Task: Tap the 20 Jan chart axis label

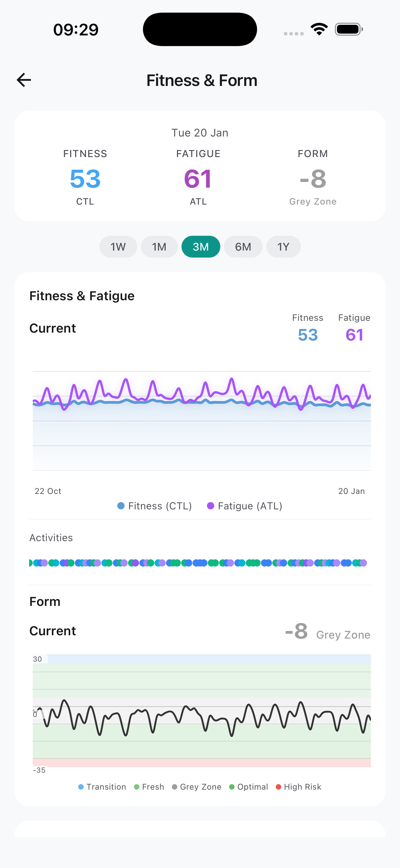Action: [x=352, y=491]
